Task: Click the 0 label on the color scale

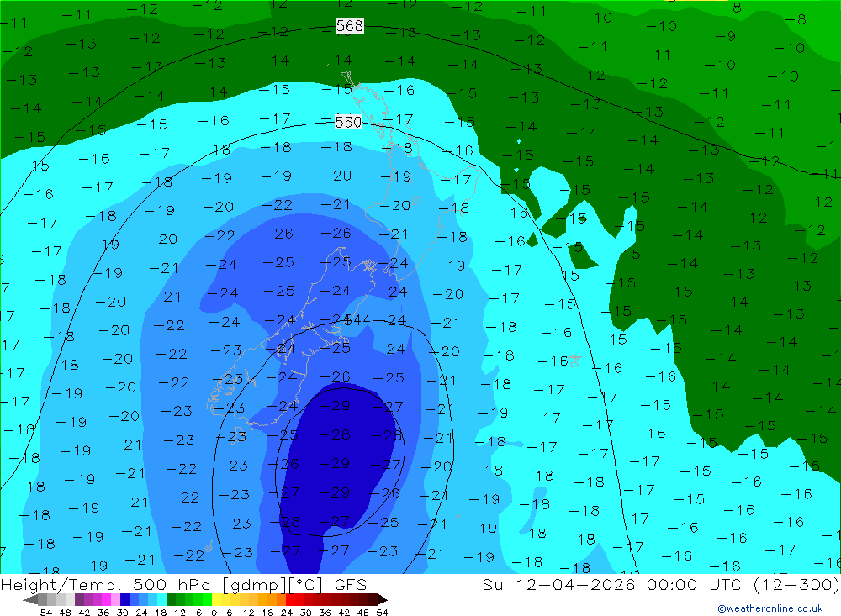Action: tap(214, 613)
